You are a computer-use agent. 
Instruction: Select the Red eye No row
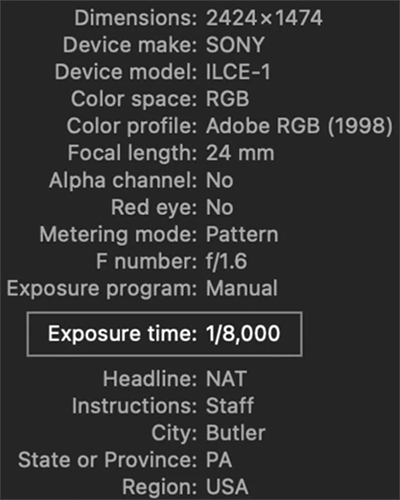[x=172, y=207]
